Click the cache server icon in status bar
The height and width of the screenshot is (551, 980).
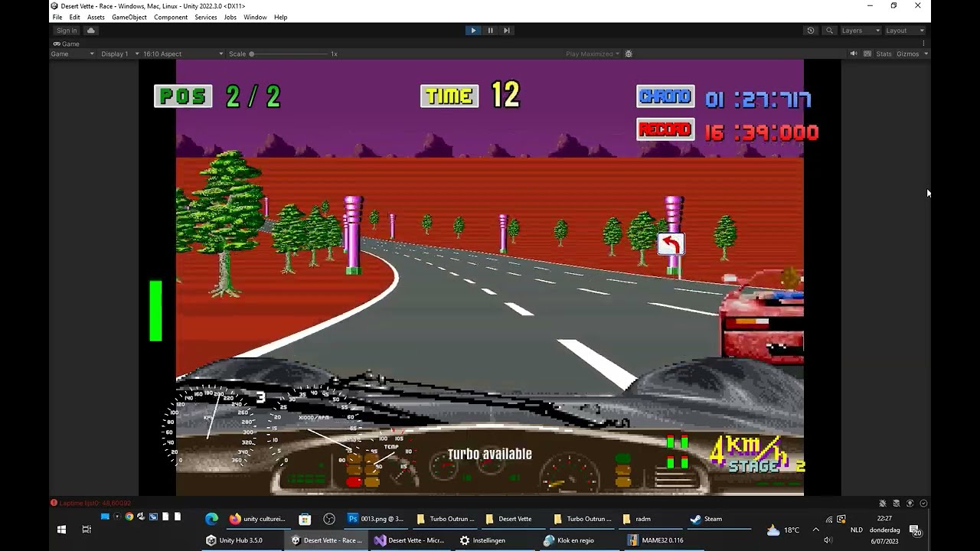click(897, 503)
